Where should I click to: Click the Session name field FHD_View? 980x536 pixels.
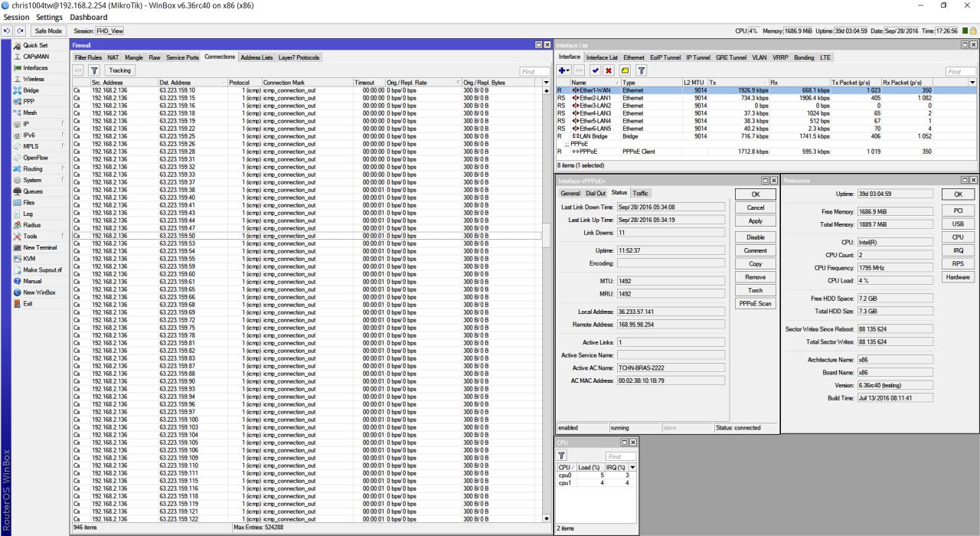(109, 31)
